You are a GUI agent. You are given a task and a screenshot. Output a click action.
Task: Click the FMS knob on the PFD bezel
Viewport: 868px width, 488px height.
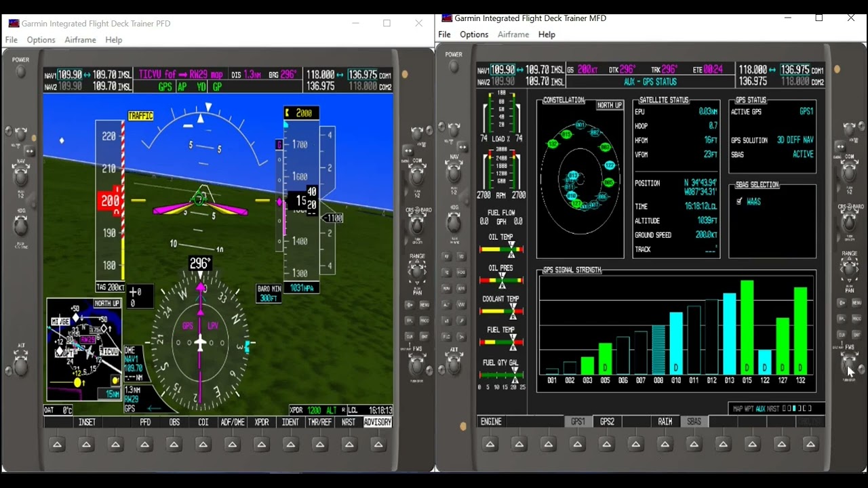pyautogui.click(x=416, y=367)
